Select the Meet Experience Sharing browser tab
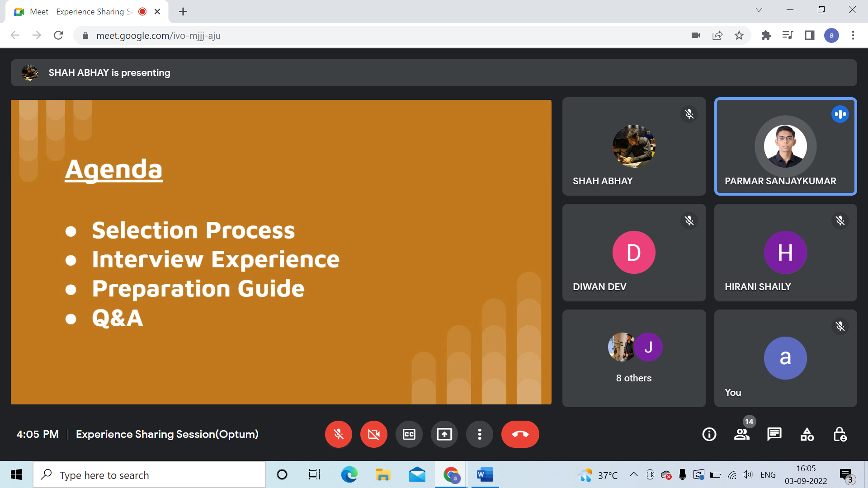This screenshot has height=488, width=868. [x=77, y=11]
